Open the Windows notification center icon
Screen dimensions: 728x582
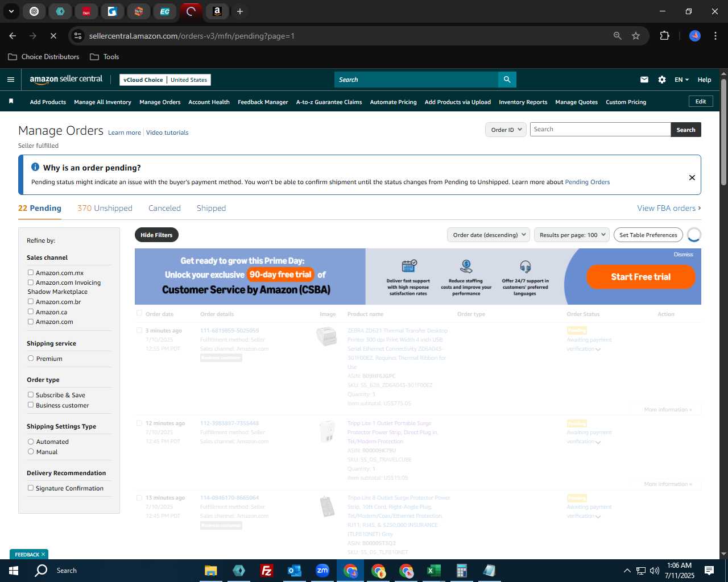[709, 571]
